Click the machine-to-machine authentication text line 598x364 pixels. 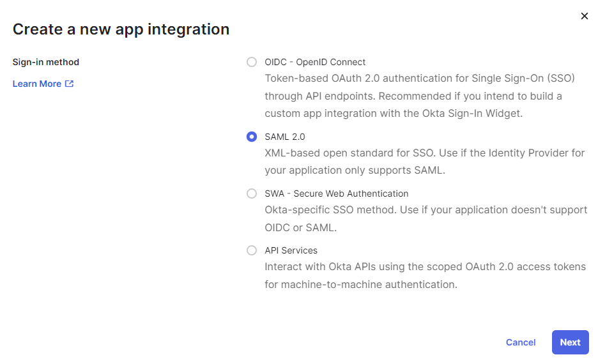[361, 284]
